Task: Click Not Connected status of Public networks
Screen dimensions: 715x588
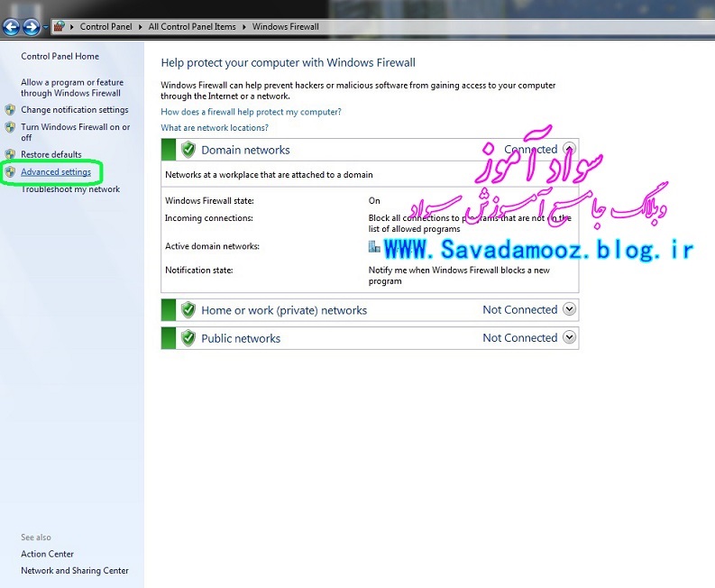Action: [x=520, y=337]
